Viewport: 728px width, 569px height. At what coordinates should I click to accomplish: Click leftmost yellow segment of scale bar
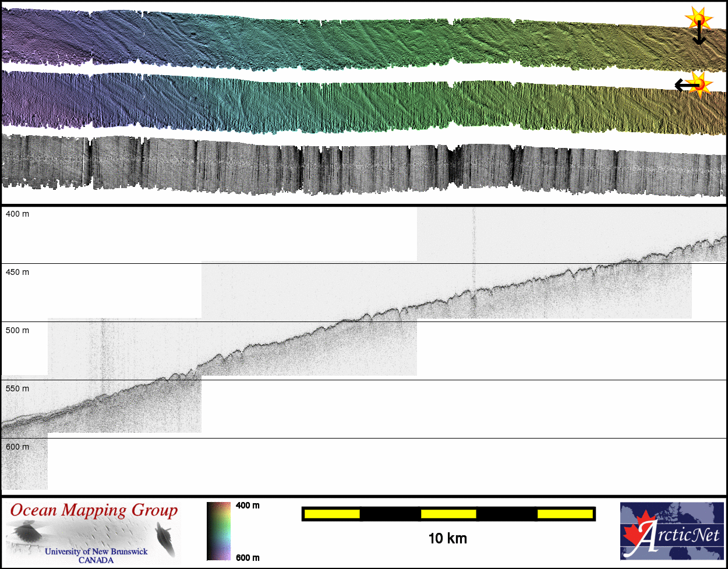pyautogui.click(x=332, y=514)
